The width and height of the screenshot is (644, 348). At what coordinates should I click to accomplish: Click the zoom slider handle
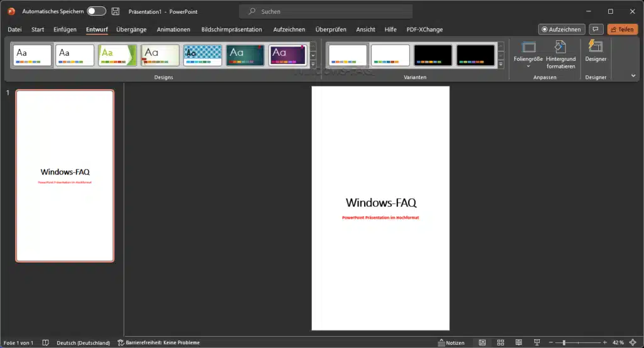[564, 342]
